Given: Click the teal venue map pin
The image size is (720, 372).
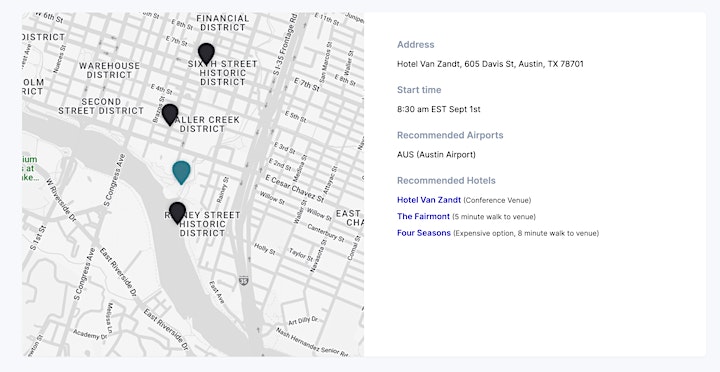Looking at the screenshot, I should (x=181, y=173).
